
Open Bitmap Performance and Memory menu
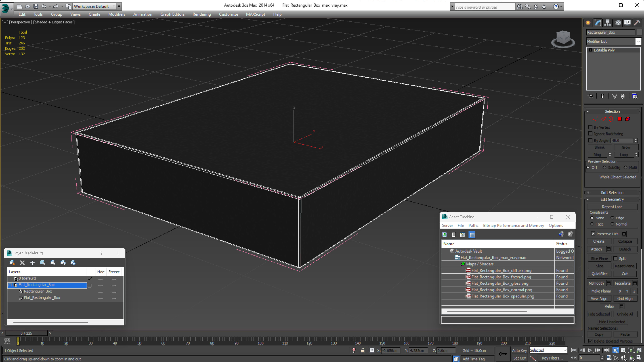[x=513, y=226]
